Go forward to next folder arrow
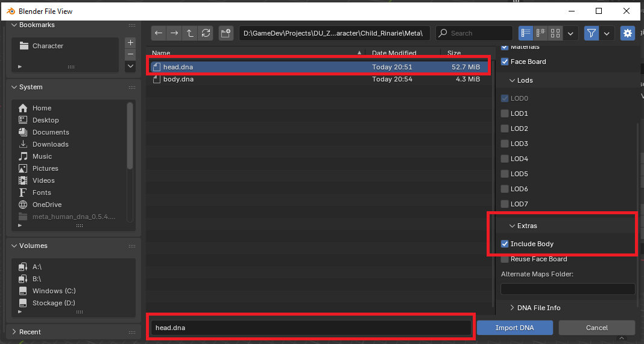 174,33
